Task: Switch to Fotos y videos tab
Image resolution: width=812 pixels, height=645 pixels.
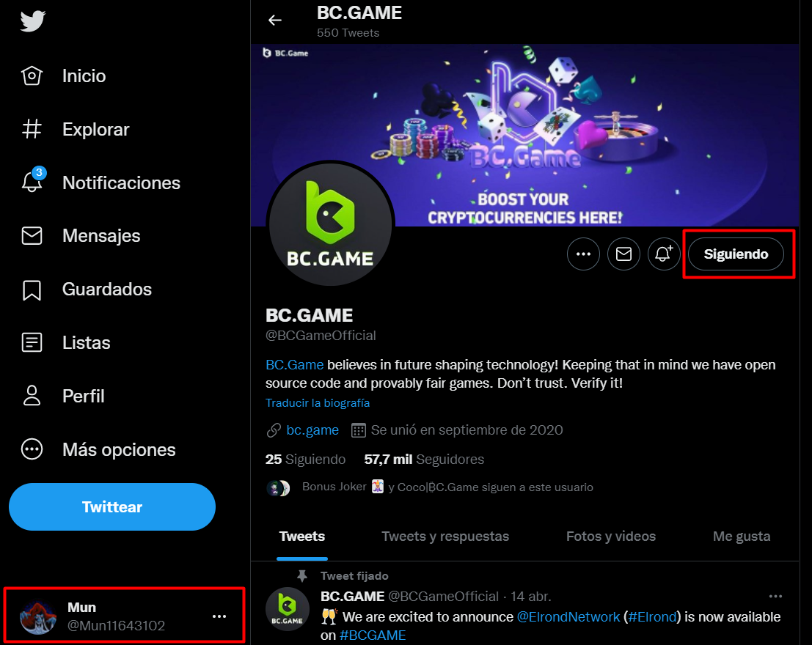Action: (610, 537)
